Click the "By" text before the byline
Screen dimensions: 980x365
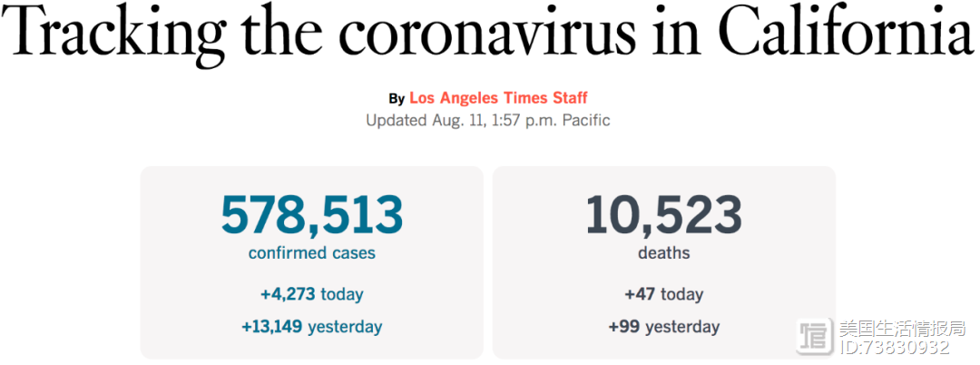pos(397,99)
